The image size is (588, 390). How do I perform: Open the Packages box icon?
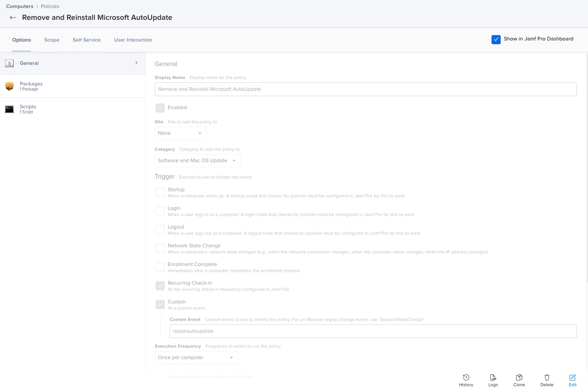coord(10,86)
